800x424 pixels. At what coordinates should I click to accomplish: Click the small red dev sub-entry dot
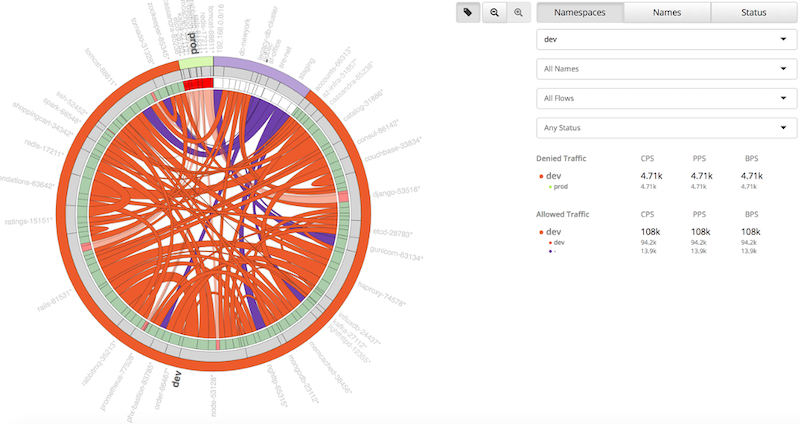tap(550, 243)
